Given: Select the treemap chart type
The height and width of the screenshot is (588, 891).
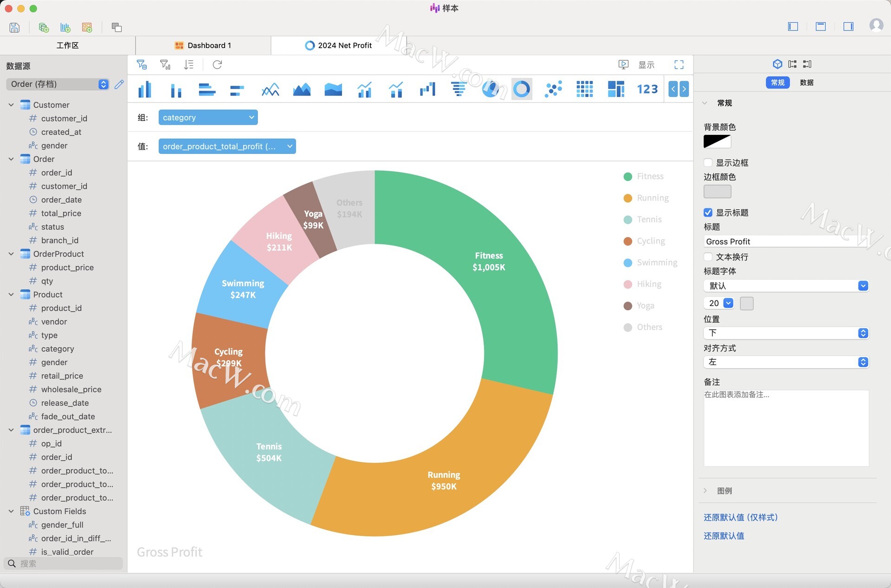Looking at the screenshot, I should click(616, 89).
